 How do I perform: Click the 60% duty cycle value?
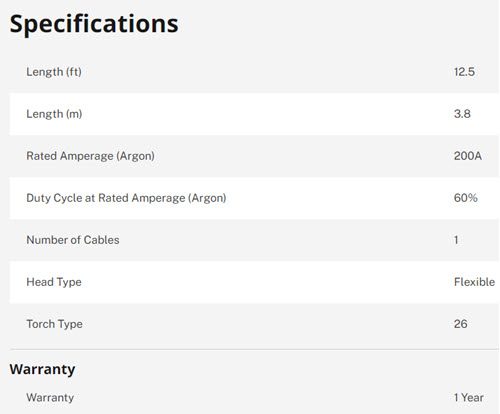(466, 198)
